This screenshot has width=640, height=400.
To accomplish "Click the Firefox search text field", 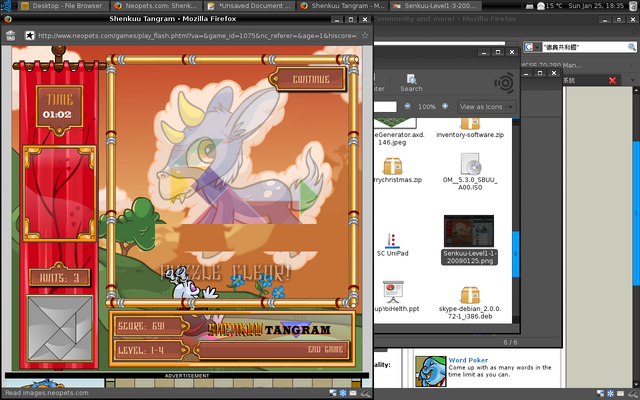I will [584, 47].
